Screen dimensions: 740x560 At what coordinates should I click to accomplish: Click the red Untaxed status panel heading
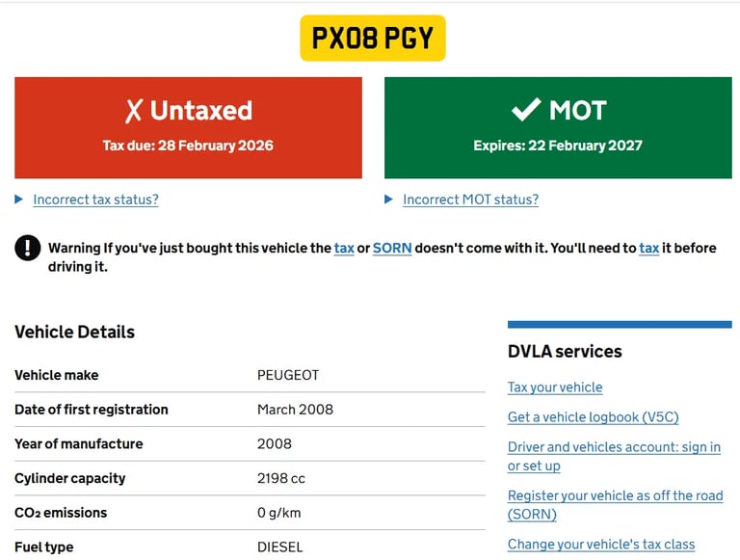click(201, 111)
